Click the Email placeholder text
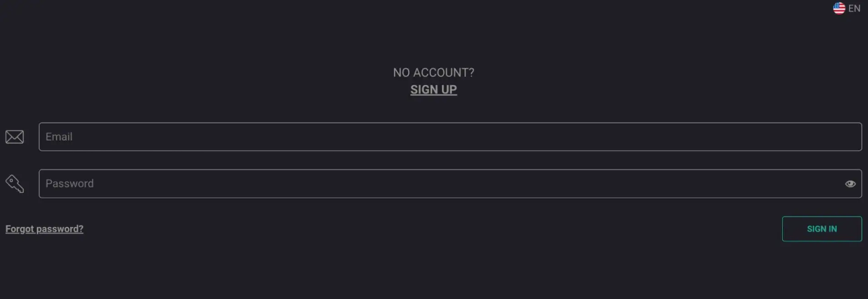The height and width of the screenshot is (299, 868). click(x=59, y=137)
